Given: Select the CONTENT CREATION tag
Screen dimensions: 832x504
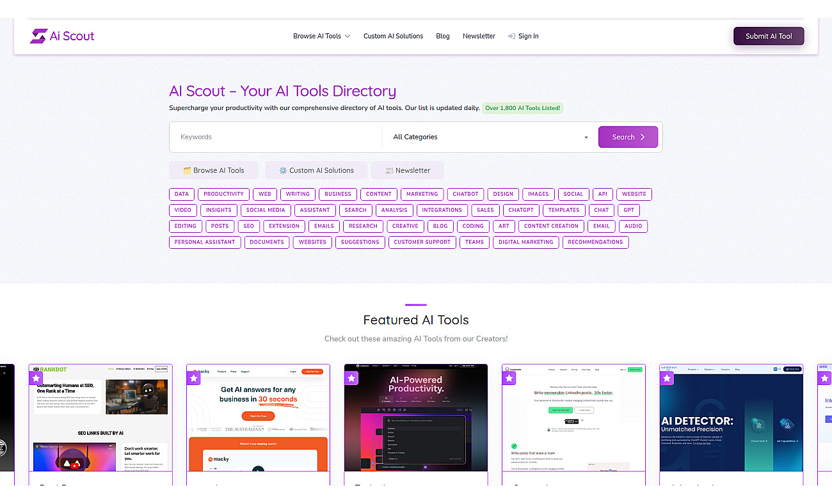Looking at the screenshot, I should click(551, 226).
